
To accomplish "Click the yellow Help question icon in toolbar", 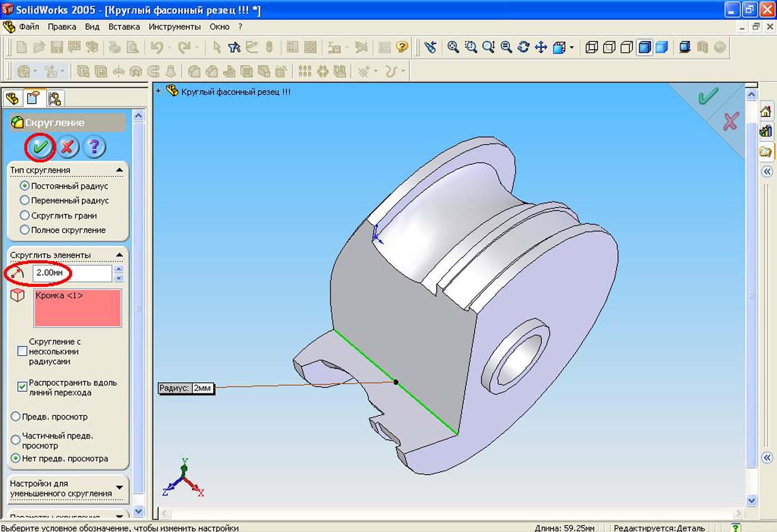I will [x=402, y=47].
